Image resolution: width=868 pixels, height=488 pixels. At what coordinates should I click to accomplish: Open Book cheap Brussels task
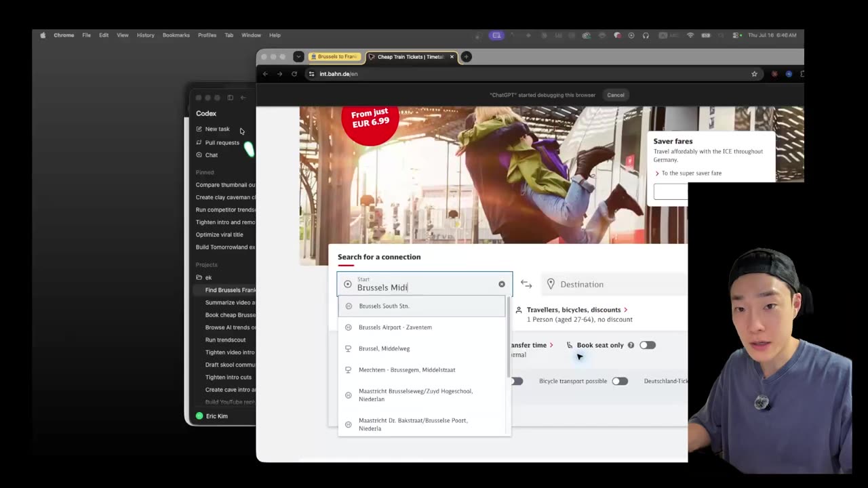point(230,315)
